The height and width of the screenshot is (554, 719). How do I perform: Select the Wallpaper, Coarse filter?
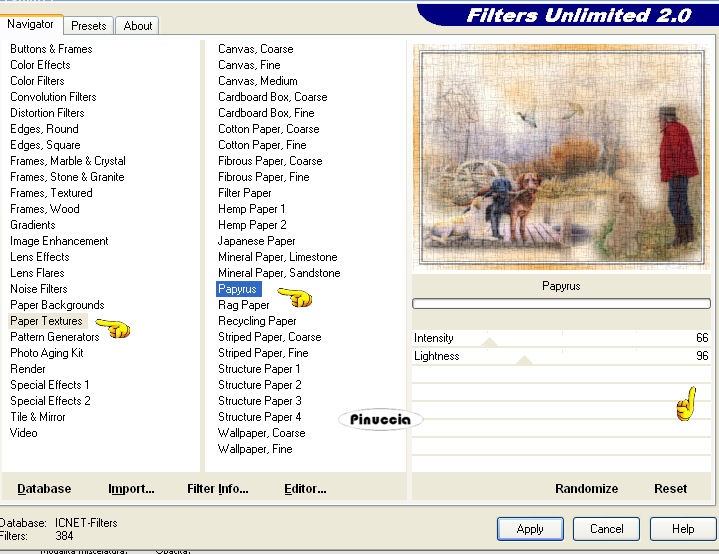click(261, 433)
